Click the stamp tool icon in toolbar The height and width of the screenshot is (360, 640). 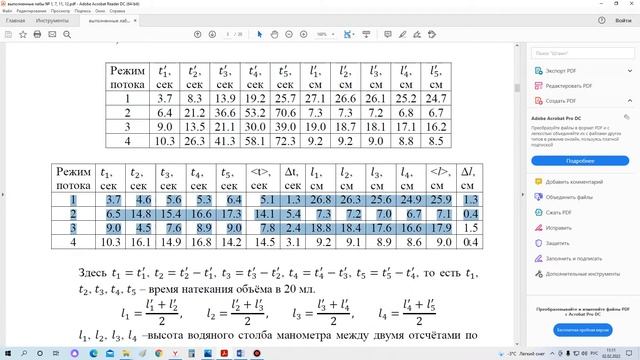432,35
